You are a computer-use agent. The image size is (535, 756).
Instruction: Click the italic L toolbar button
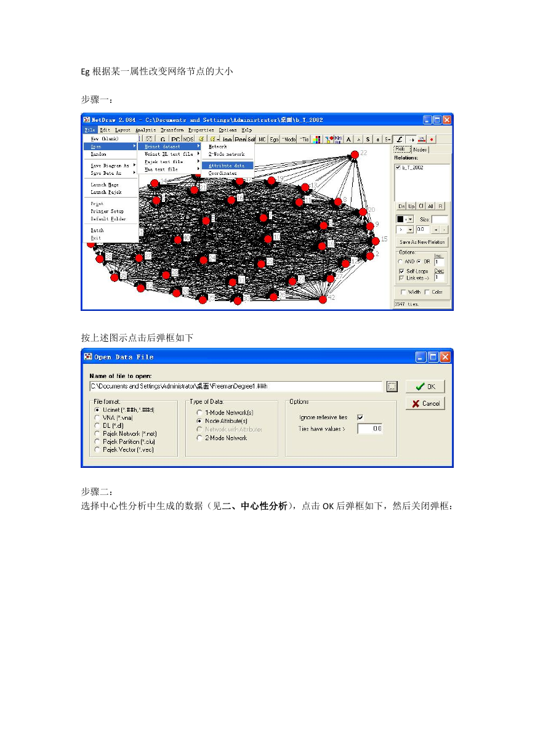coord(399,139)
